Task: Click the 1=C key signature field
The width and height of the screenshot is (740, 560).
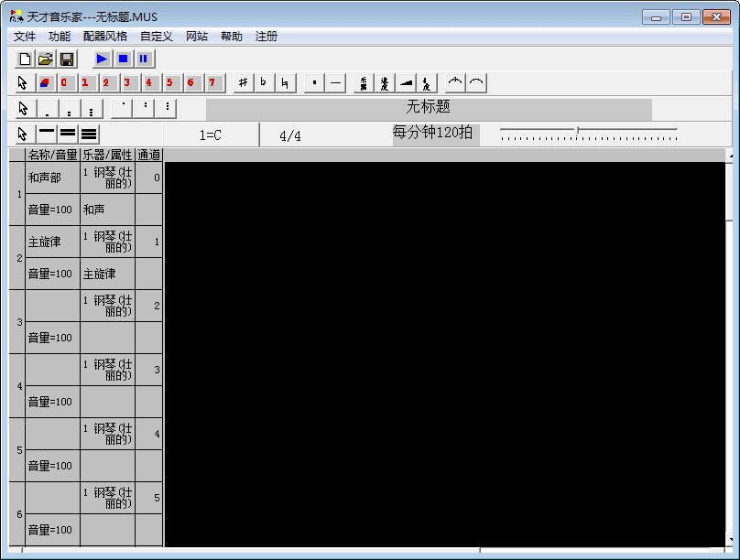Action: tap(211, 135)
